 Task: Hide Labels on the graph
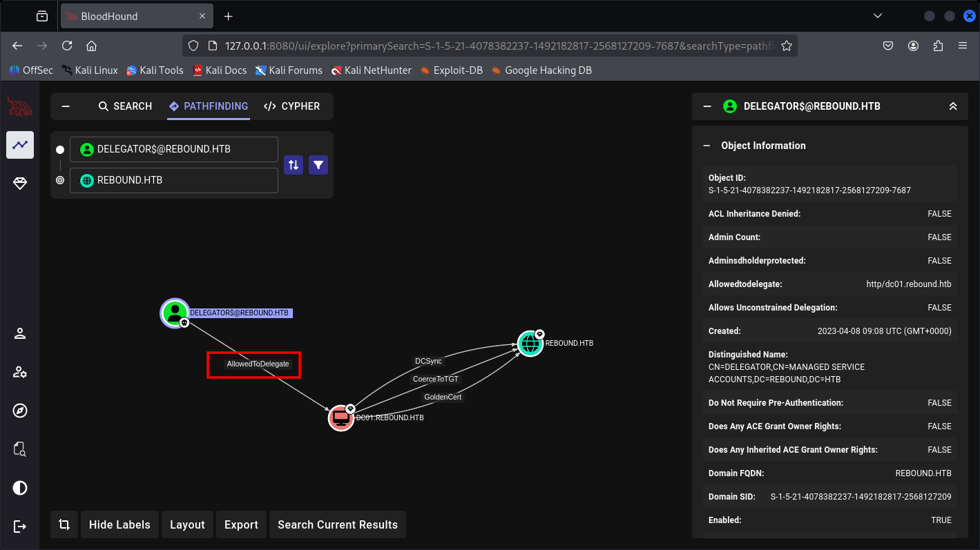[x=119, y=524]
